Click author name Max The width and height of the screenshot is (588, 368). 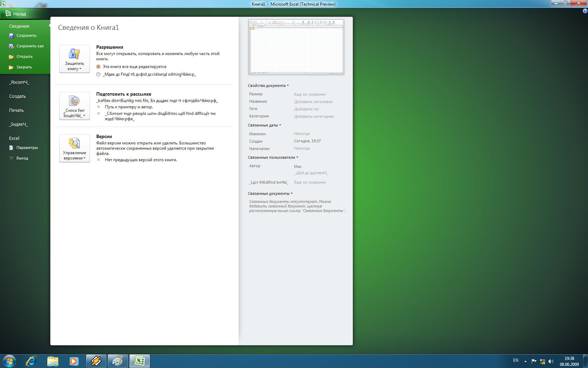coord(298,166)
